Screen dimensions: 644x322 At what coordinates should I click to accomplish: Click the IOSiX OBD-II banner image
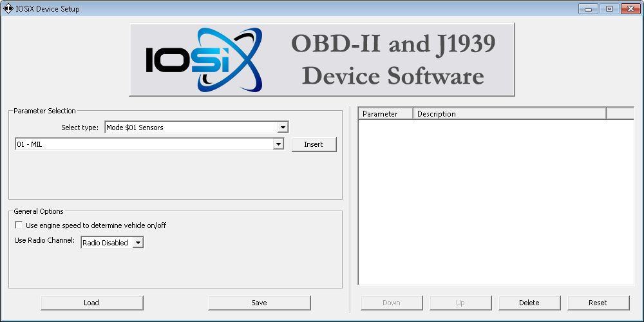(322, 59)
